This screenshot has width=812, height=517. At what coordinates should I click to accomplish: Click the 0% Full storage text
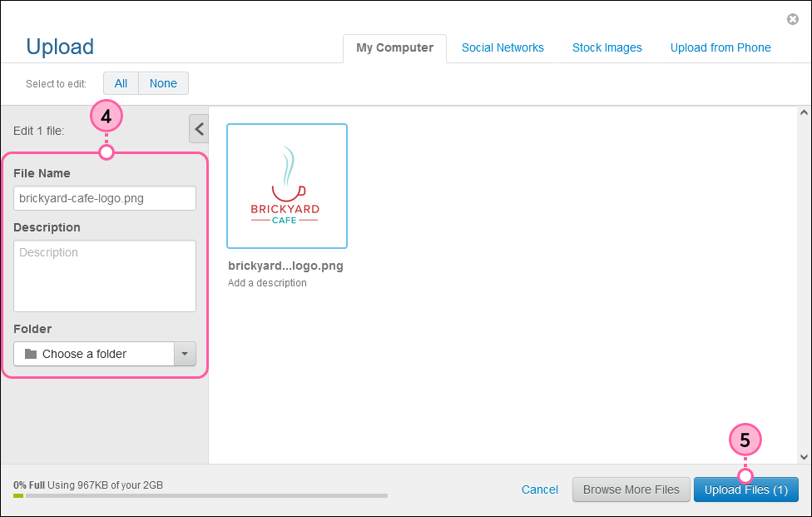29,485
